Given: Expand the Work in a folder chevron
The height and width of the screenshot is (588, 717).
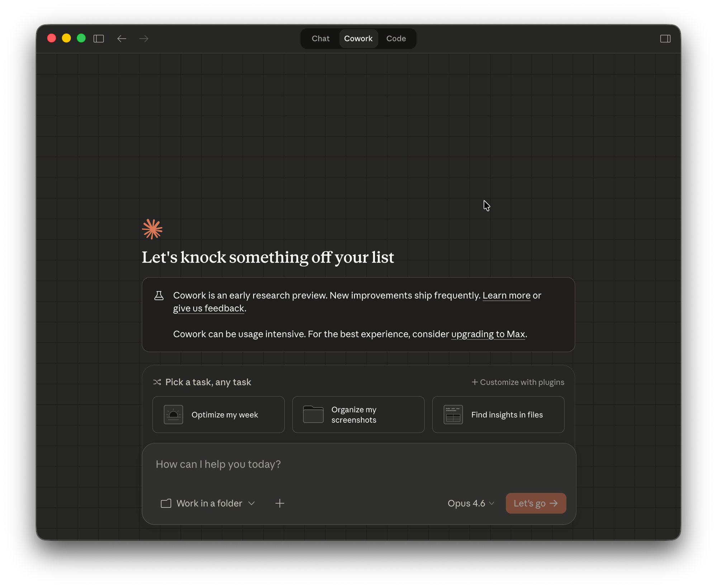Looking at the screenshot, I should (x=251, y=503).
